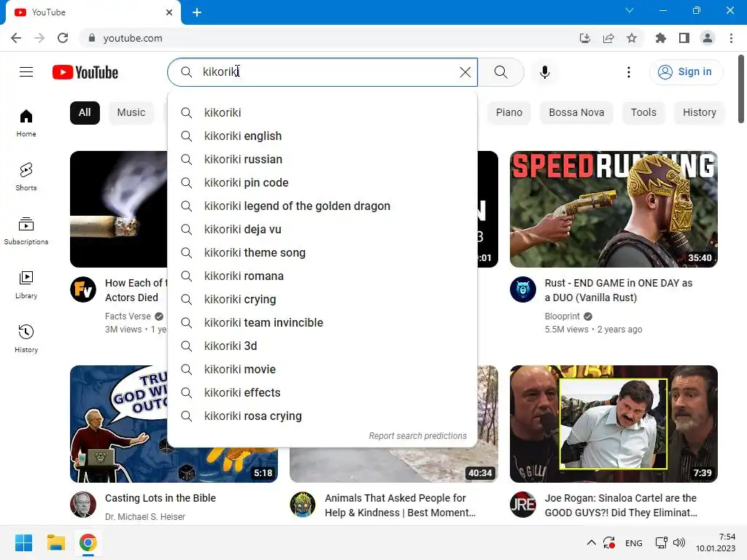Click the JRE channel avatar

522,505
